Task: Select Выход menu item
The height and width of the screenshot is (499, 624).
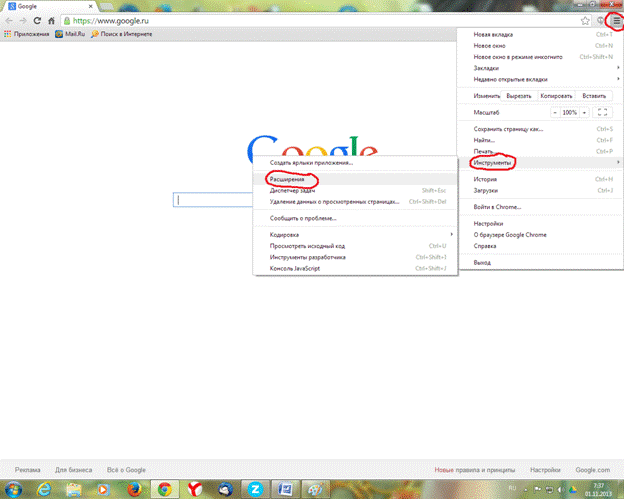Action: [540, 263]
